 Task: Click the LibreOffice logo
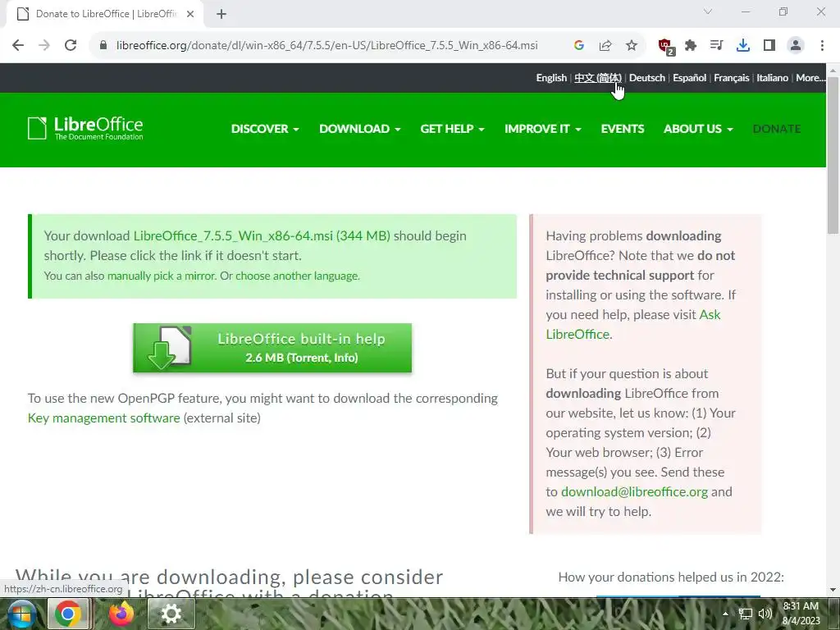point(85,129)
